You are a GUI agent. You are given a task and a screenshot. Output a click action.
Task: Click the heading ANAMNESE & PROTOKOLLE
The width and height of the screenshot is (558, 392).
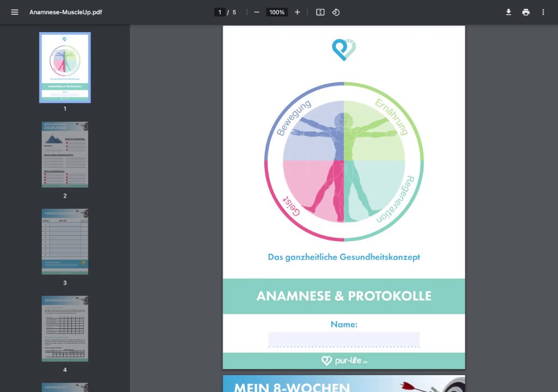point(344,296)
